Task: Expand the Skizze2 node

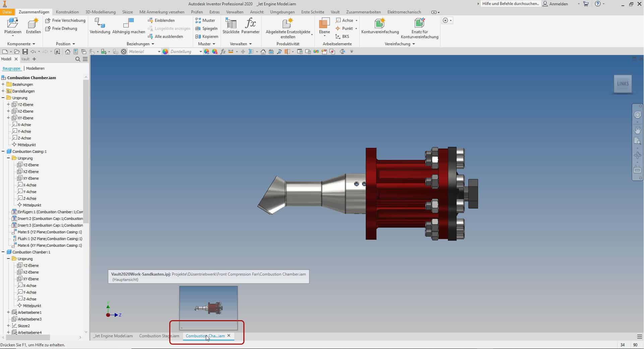Action: (8, 326)
